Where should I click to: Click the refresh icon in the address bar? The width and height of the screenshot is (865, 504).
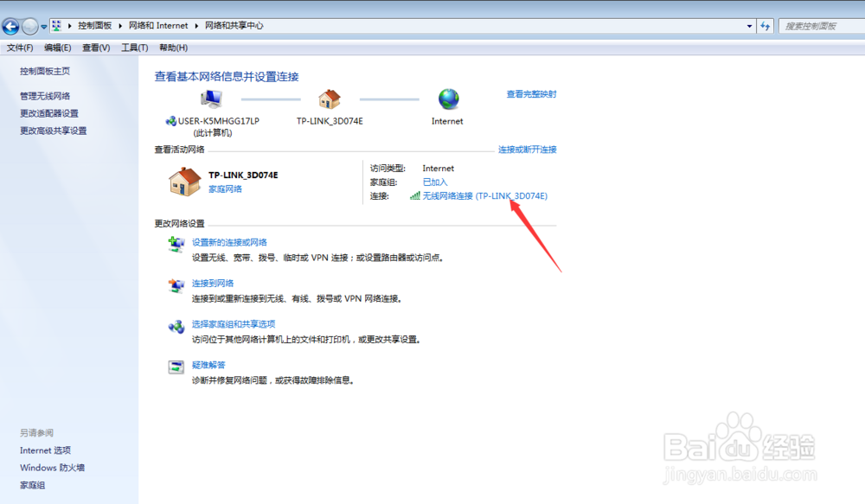point(766,26)
